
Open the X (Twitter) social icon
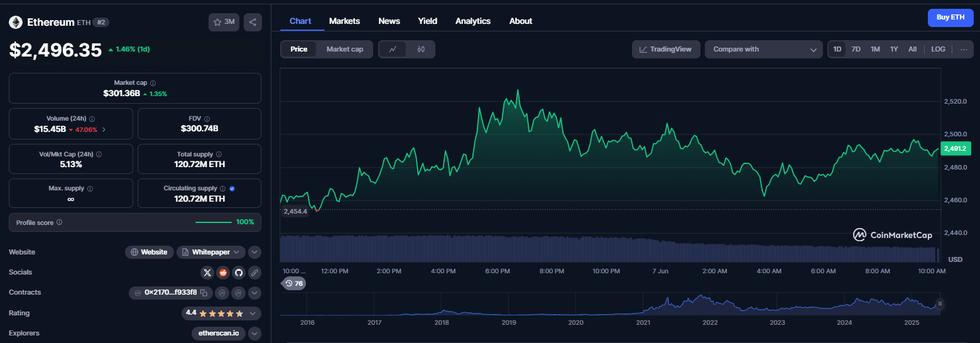[207, 273]
